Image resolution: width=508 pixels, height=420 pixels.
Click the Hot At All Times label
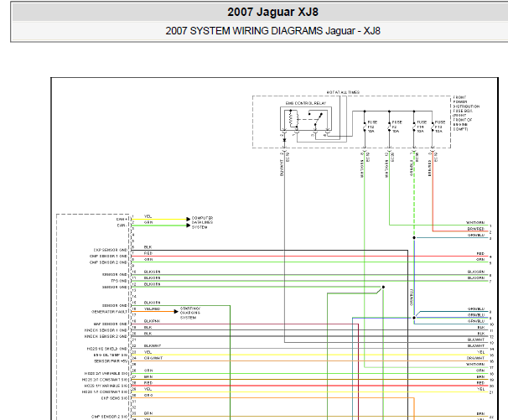343,92
